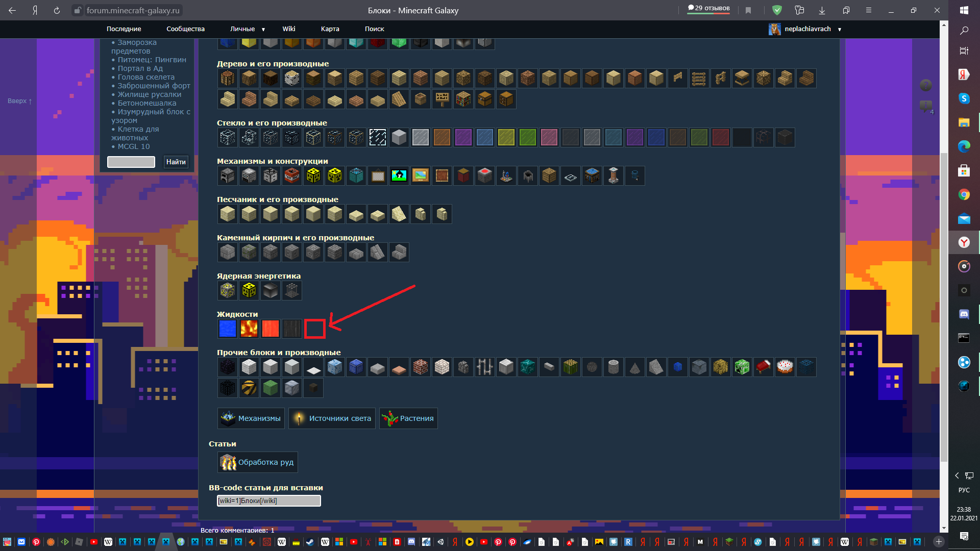Open the mossy stone brick block icon
The width and height of the screenshot is (980, 551).
point(249,253)
